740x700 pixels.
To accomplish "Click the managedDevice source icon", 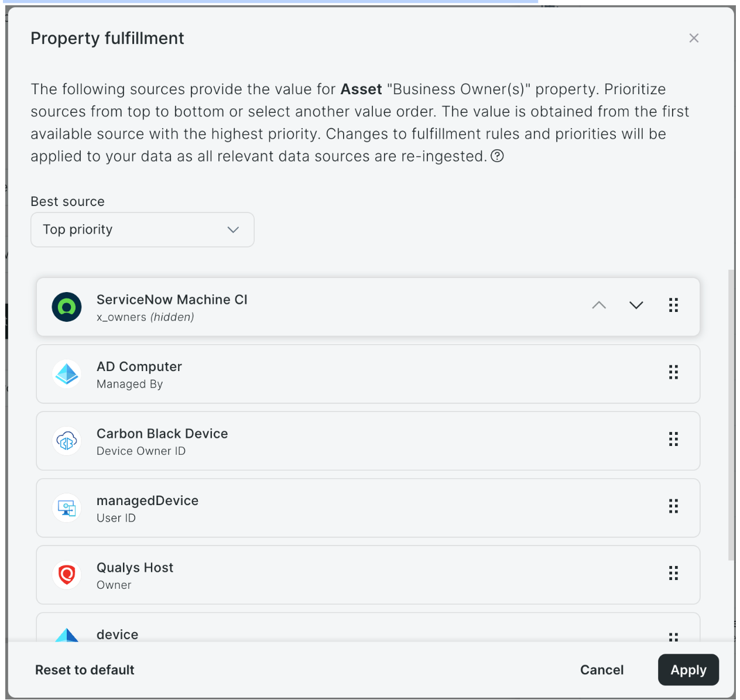I will coord(67,508).
